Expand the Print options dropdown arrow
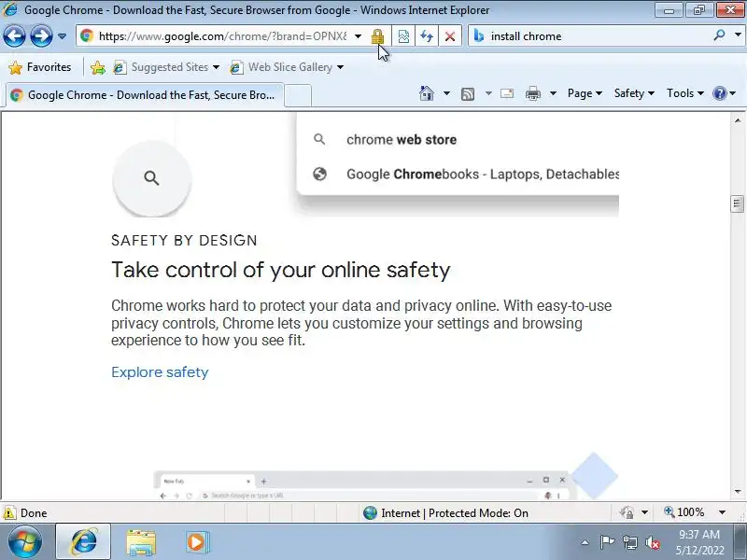Viewport: 747px width, 560px height. click(553, 93)
